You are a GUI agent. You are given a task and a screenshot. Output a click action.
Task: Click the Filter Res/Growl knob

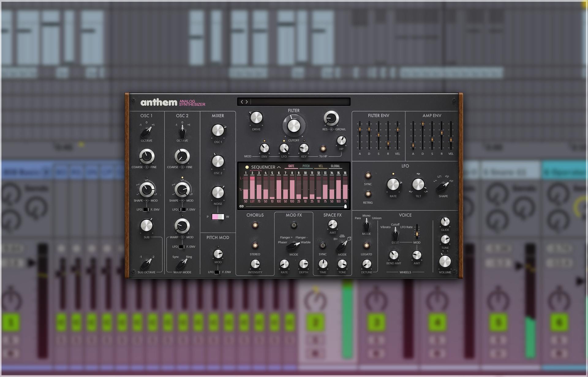331,118
